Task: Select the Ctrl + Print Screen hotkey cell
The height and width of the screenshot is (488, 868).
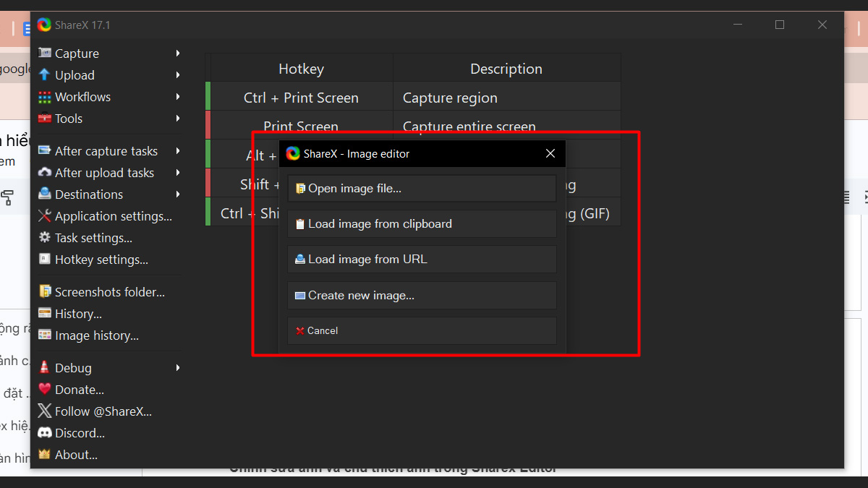Action: click(x=302, y=98)
